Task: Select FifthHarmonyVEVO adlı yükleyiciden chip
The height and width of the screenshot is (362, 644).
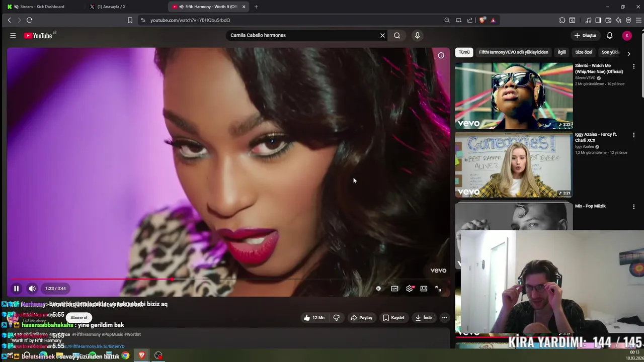Action: [x=513, y=52]
